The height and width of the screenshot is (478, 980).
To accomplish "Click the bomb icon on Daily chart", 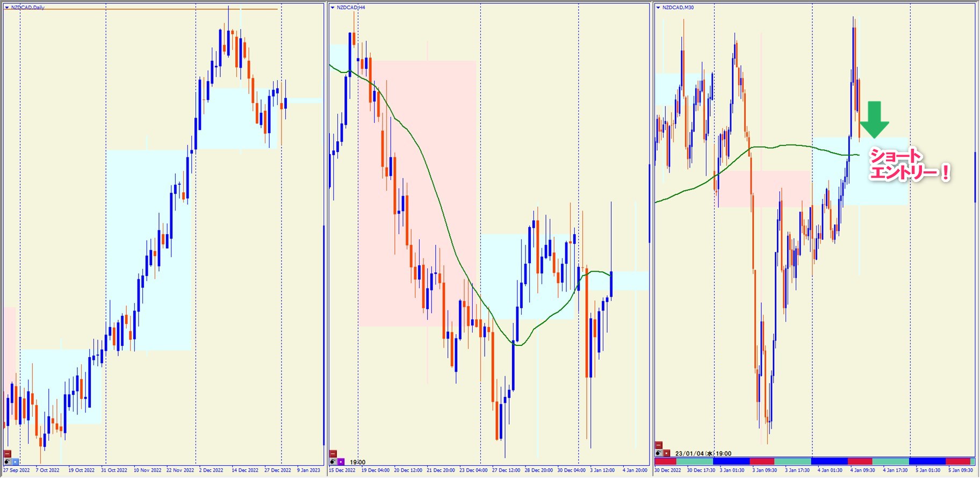I will [8, 461].
